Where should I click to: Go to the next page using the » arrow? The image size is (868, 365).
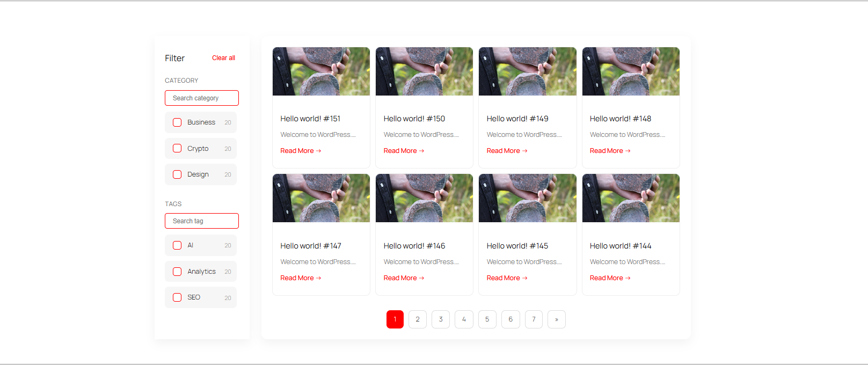point(557,319)
